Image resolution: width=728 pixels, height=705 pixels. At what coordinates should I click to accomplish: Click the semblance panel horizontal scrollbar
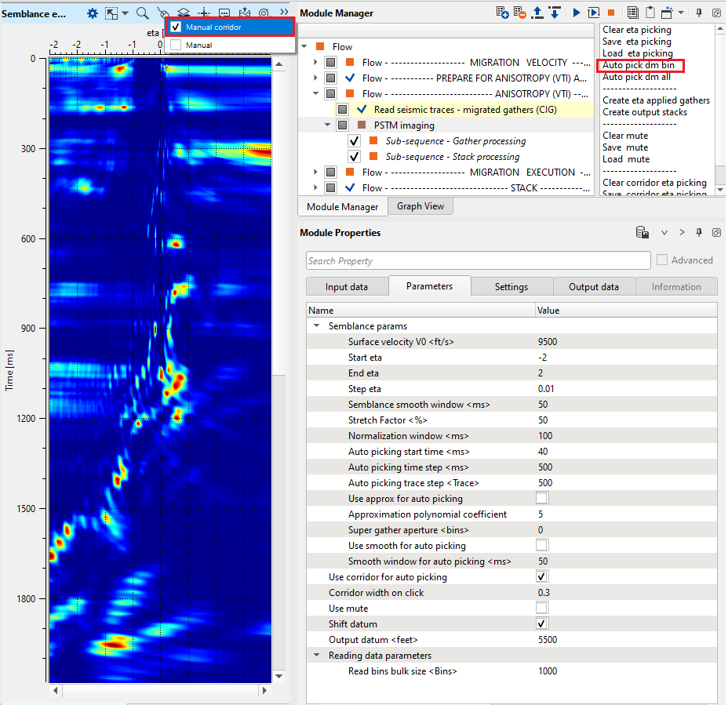[157, 692]
